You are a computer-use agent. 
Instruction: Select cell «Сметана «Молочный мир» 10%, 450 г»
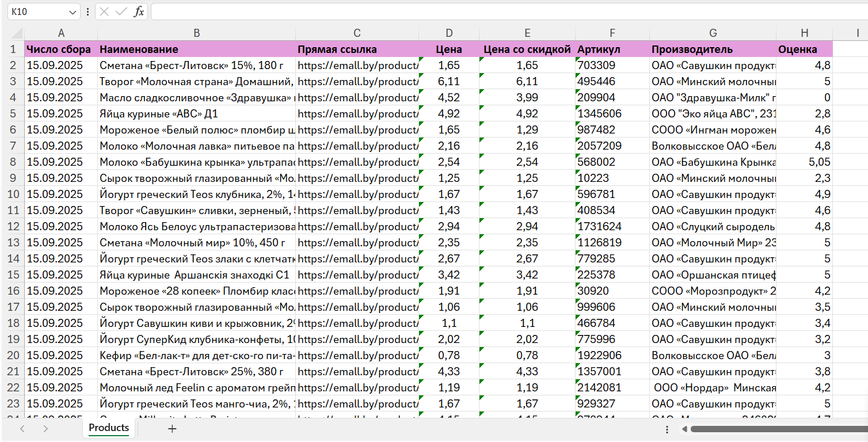tap(197, 242)
